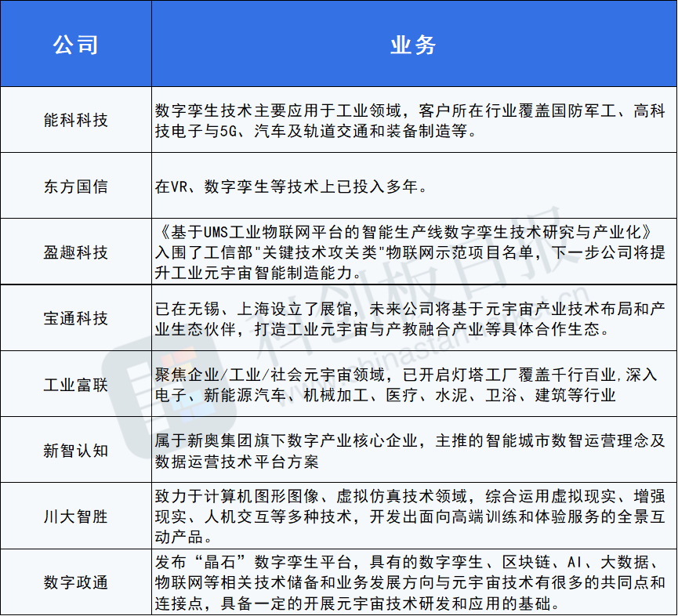Click the "公司" column header

pos(76,45)
